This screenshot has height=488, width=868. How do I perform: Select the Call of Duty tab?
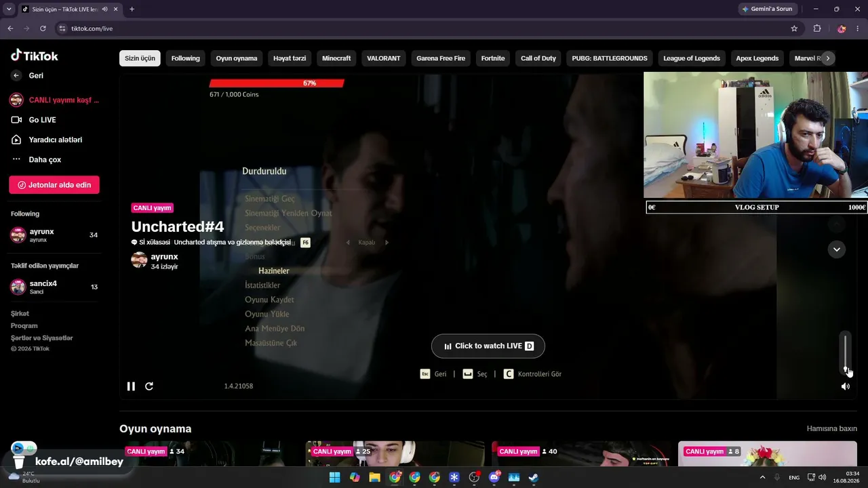(538, 58)
